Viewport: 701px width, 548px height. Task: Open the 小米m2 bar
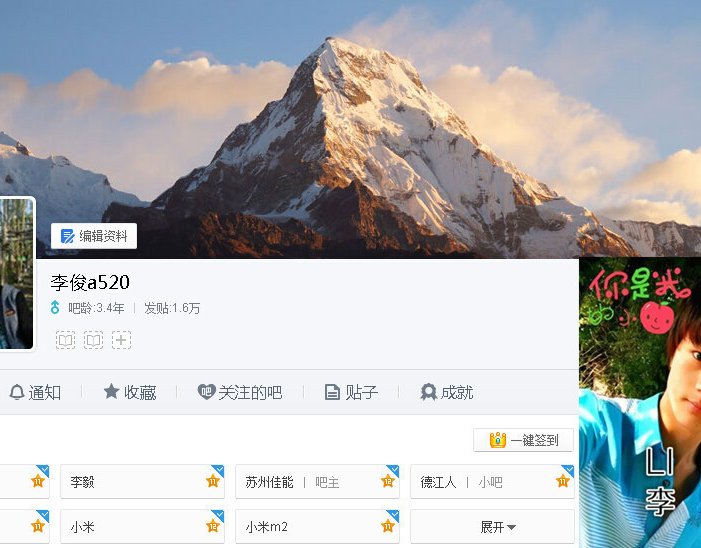coord(317,527)
